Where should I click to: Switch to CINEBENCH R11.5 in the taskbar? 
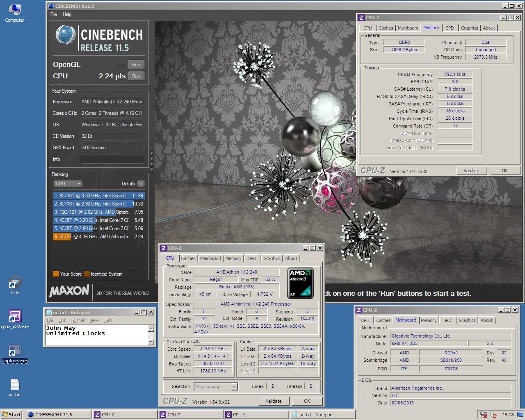(58, 415)
